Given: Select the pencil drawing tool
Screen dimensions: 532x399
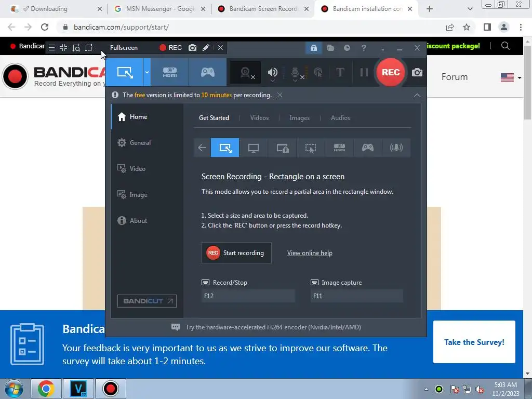Looking at the screenshot, I should (x=206, y=48).
